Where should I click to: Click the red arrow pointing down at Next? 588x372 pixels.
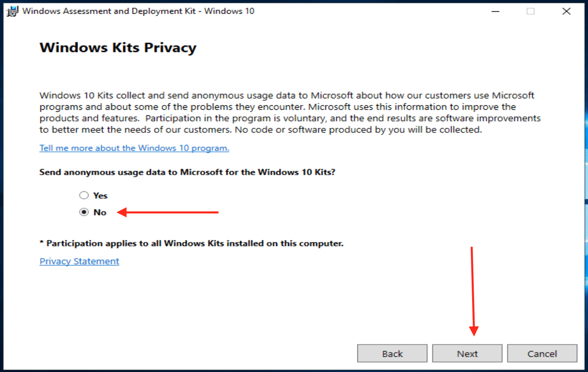(473, 290)
